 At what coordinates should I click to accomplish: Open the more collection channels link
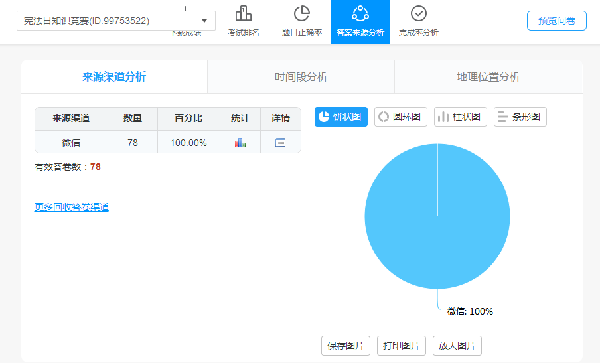(72, 207)
